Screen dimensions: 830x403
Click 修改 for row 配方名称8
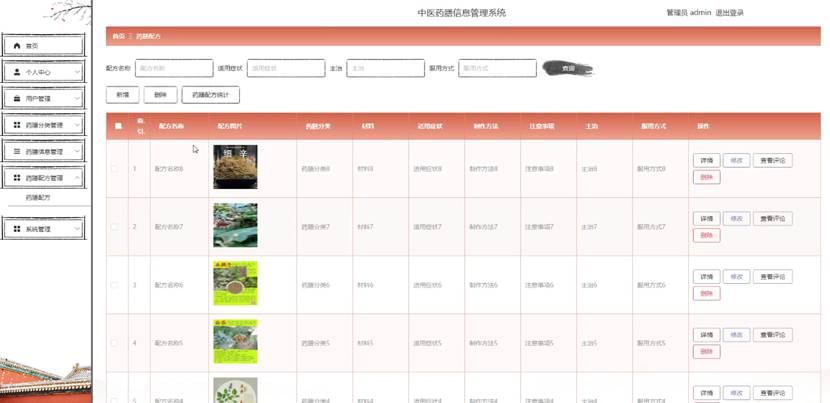pos(736,160)
